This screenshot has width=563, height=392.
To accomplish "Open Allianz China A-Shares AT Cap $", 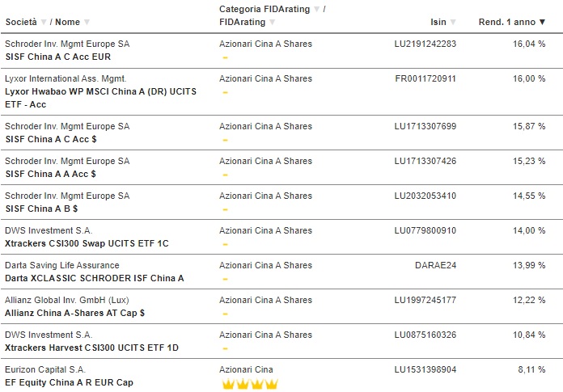I will [x=74, y=313].
